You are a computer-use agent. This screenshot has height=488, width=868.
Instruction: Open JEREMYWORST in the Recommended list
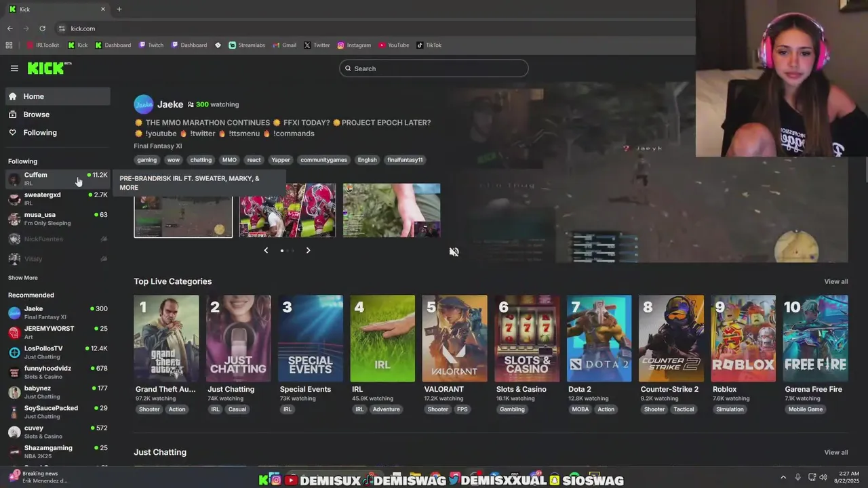click(58, 332)
